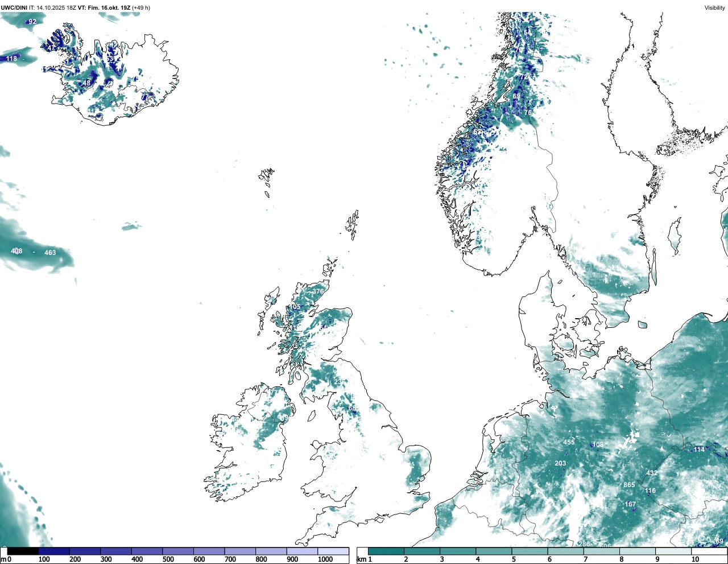Click the '167' value on the map
728x564 pixels.
point(630,504)
